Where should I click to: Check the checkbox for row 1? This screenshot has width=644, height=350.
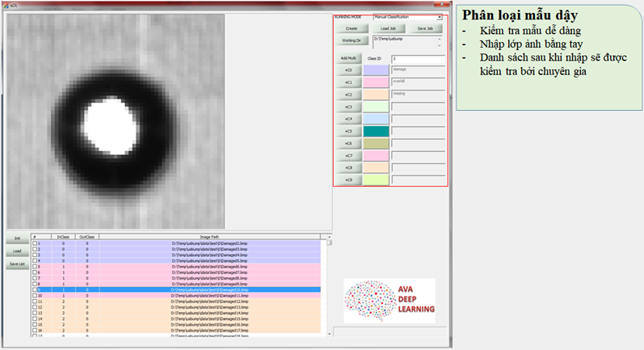click(x=35, y=242)
